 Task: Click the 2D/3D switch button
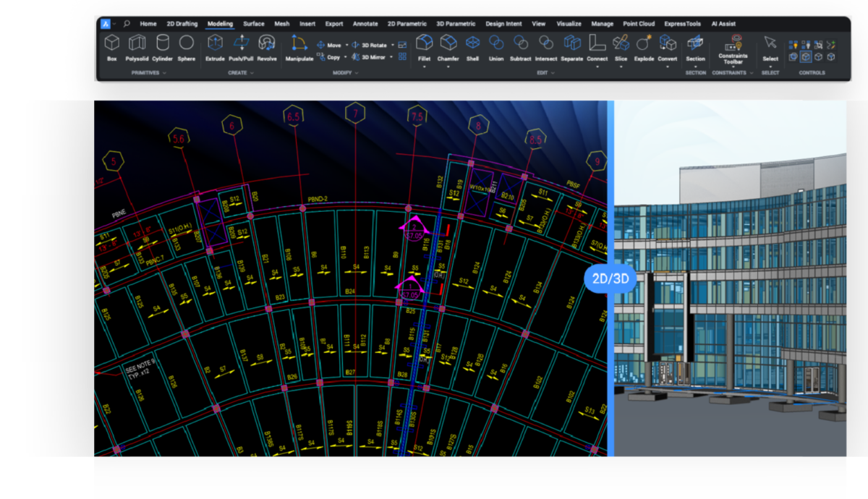click(611, 278)
